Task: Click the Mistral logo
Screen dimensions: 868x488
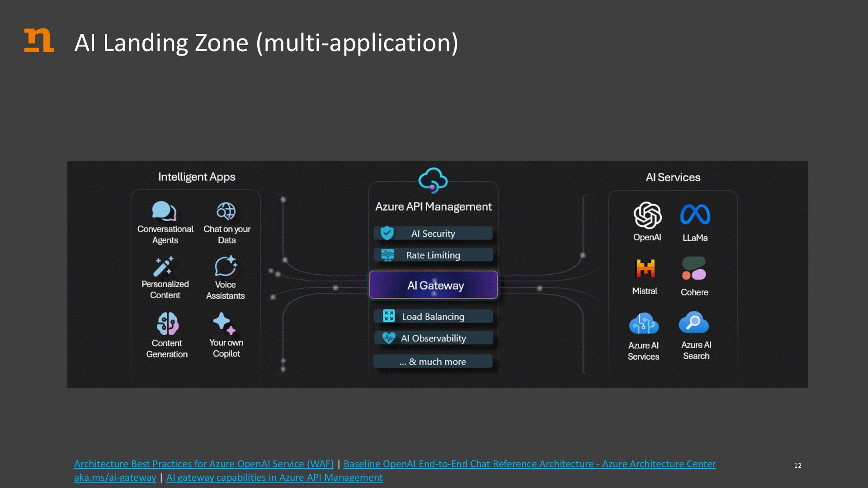Action: point(646,268)
